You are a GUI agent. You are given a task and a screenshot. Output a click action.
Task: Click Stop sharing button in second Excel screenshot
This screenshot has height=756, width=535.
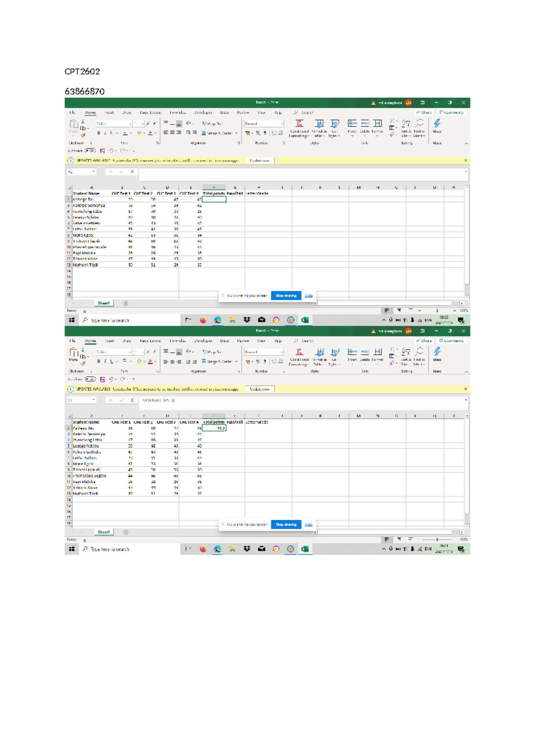(x=286, y=524)
